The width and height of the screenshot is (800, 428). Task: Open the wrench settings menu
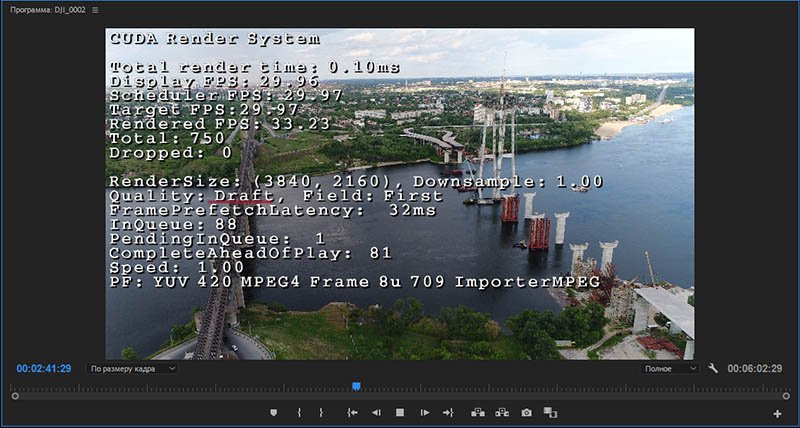[713, 368]
